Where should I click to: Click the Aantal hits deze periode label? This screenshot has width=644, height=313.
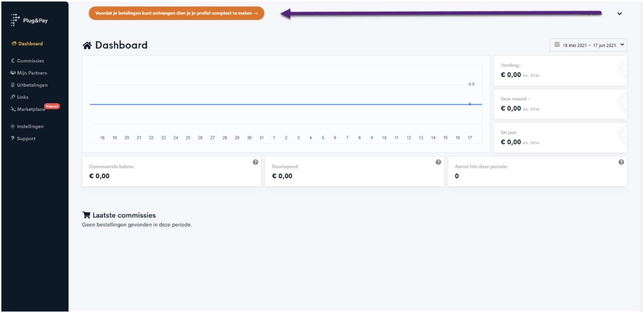[481, 166]
